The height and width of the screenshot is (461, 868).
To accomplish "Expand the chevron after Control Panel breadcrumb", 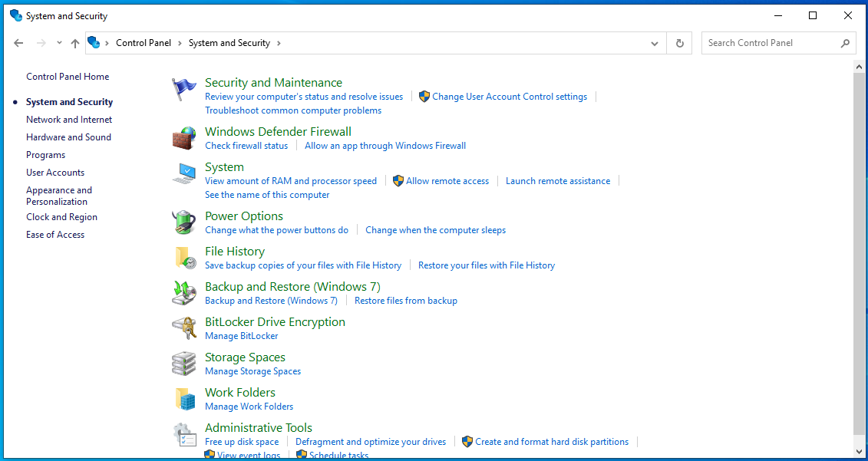I will (180, 43).
